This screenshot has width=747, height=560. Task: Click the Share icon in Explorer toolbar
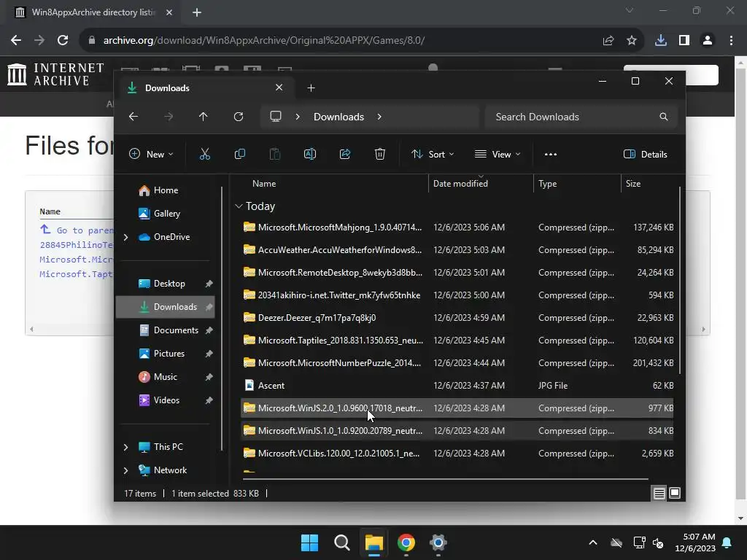[345, 154]
